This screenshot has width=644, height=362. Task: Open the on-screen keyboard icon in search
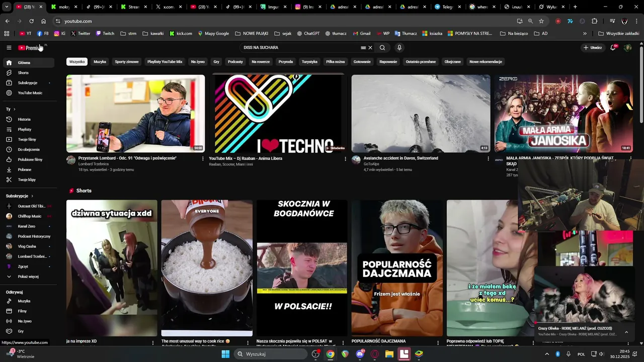point(363,48)
